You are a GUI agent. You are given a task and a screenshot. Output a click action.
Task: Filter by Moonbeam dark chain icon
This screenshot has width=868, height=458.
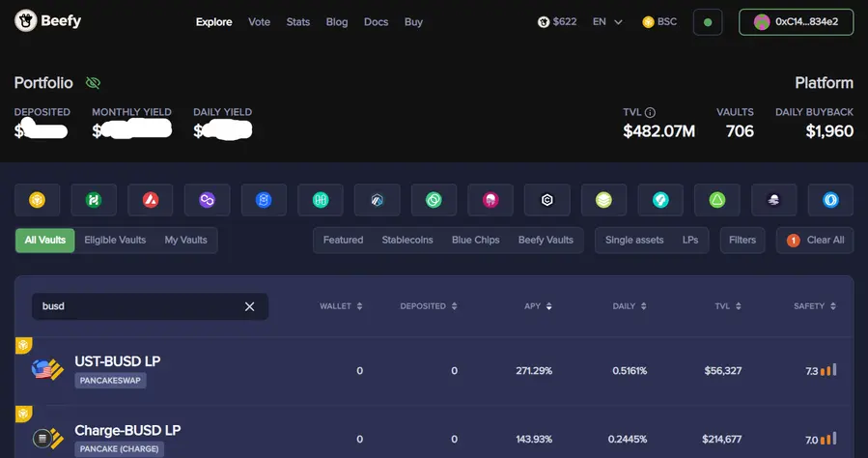(x=774, y=200)
